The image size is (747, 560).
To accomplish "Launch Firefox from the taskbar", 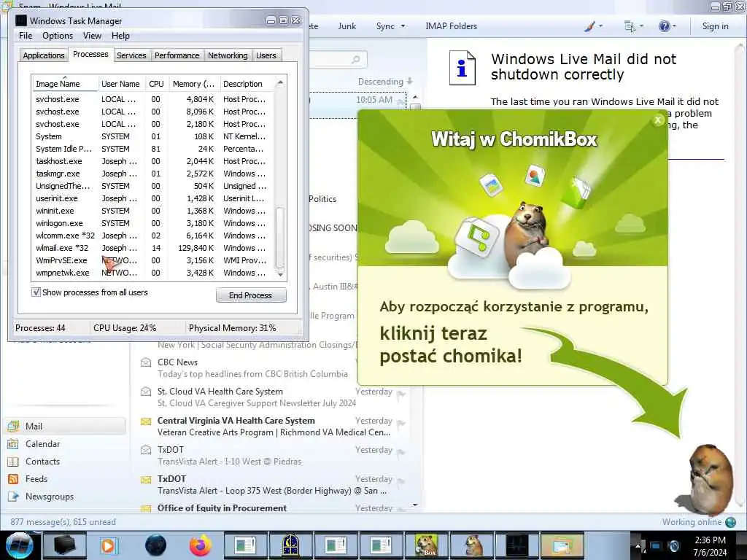I will [201, 545].
